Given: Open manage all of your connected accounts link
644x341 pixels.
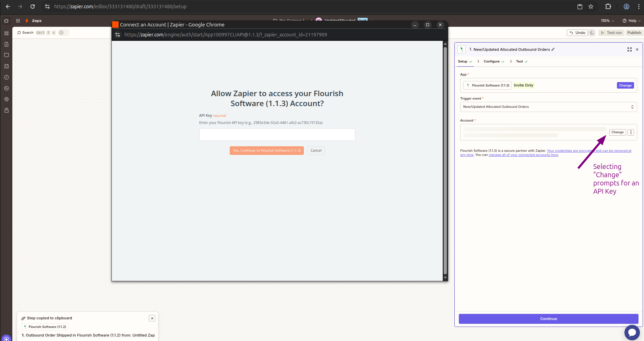Looking at the screenshot, I should coord(523,155).
